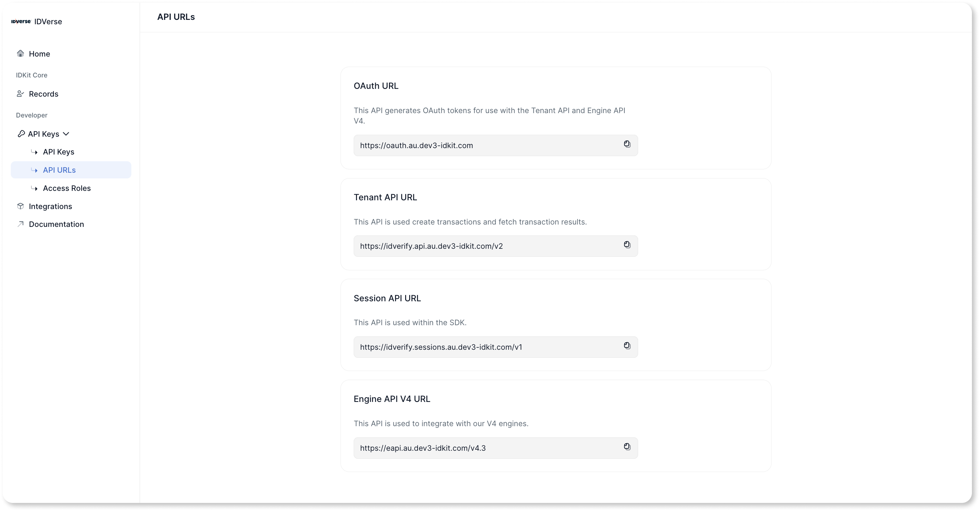
Task: Click the Documentation external-link arrow icon
Action: 20,224
